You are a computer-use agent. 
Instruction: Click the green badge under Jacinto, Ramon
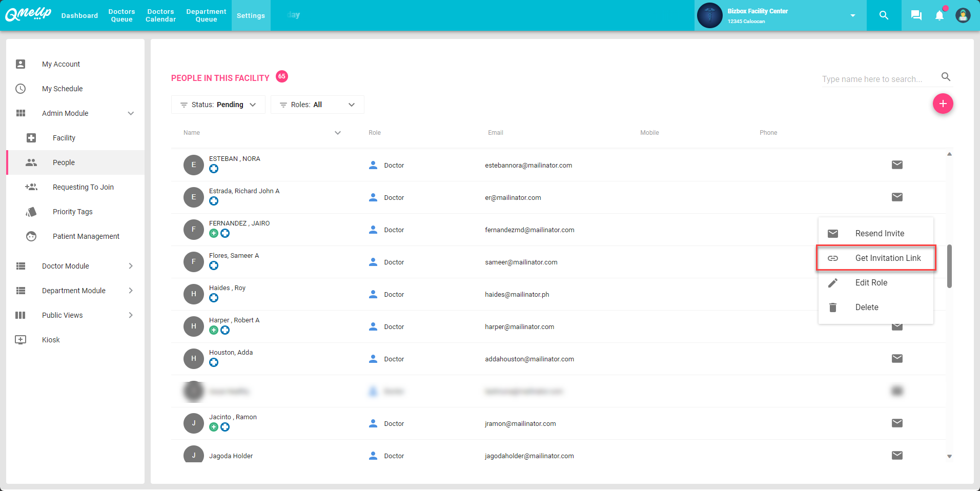coord(214,426)
